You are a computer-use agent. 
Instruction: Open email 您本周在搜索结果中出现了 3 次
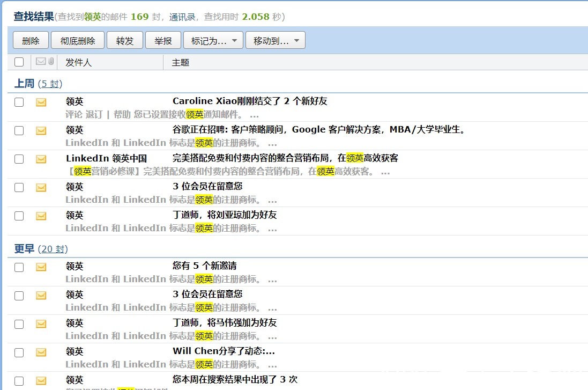pos(235,379)
